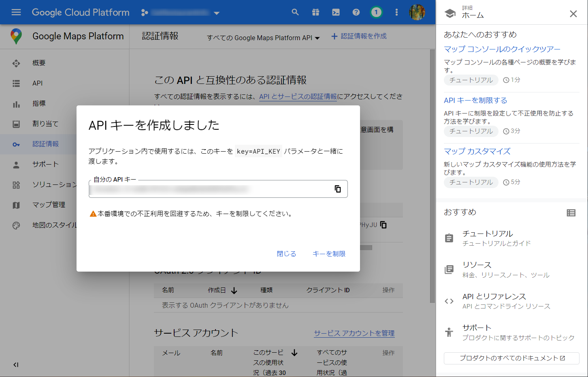The image size is (588, 377).
Task: Click メール column header in service accounts
Action: point(171,353)
